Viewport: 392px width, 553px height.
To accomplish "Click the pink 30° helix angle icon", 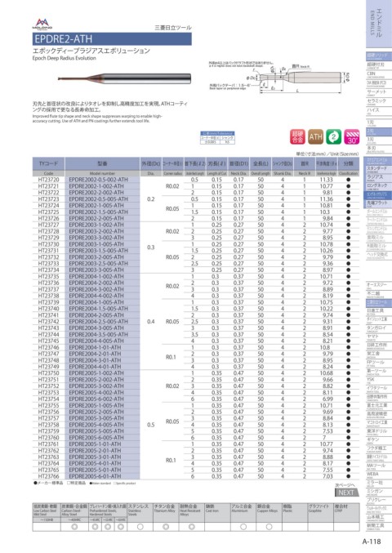I will click(x=352, y=137).
